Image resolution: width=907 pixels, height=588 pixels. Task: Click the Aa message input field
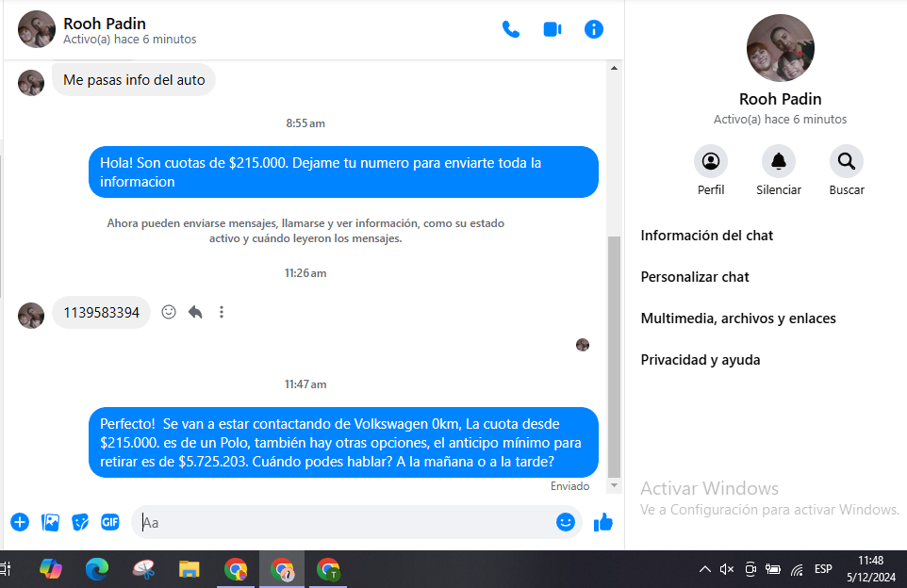coord(344,522)
